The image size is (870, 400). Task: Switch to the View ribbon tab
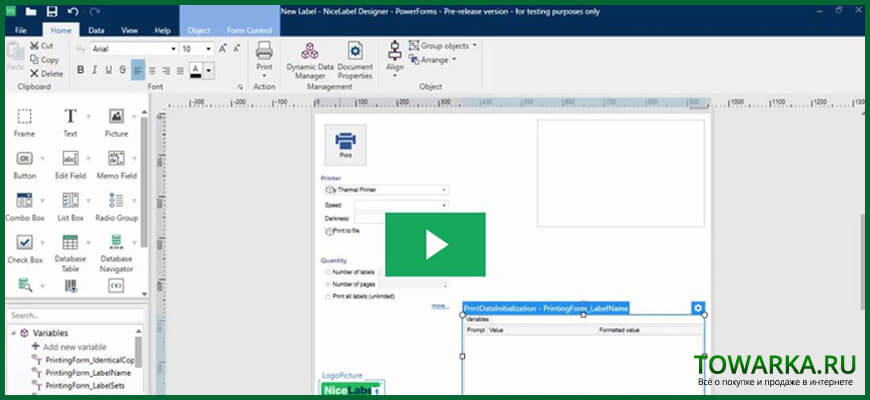(x=129, y=31)
